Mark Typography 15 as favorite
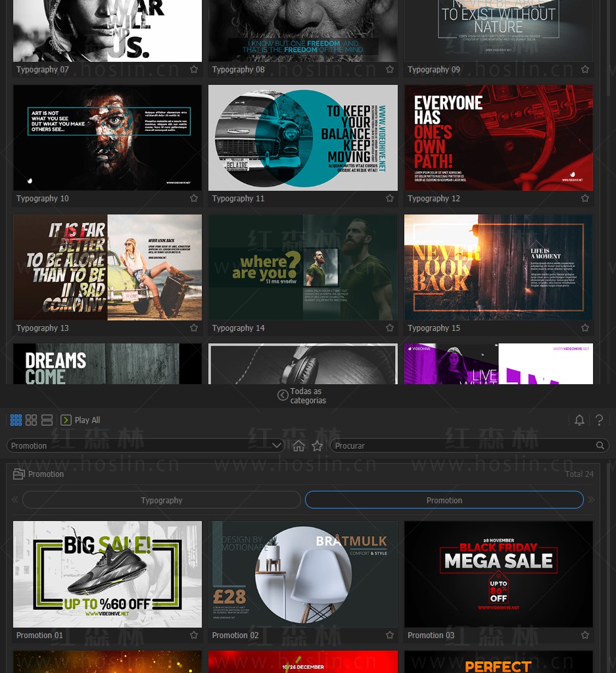The image size is (616, 673). pyautogui.click(x=585, y=328)
